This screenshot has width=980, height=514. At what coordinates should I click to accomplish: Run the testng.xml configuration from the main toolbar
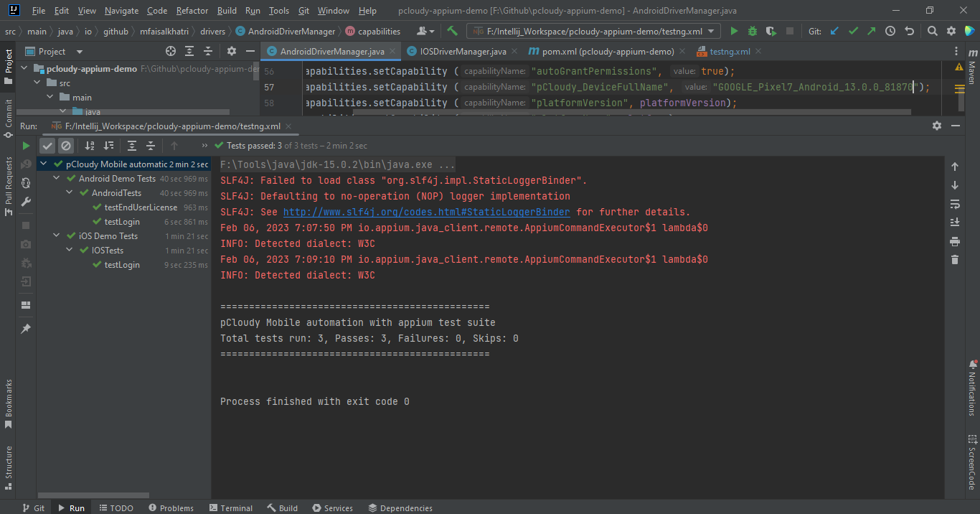(x=734, y=32)
